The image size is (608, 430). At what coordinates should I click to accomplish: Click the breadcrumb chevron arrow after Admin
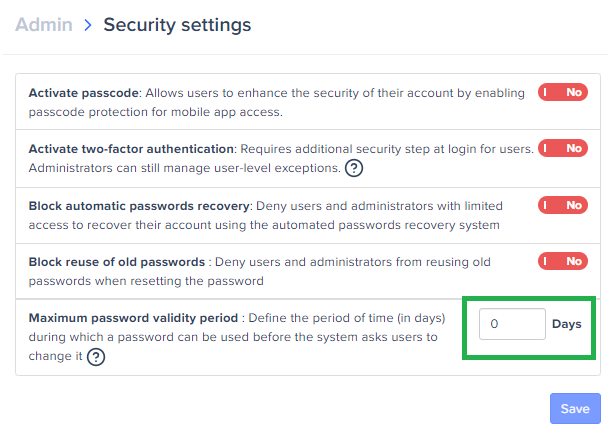point(88,25)
